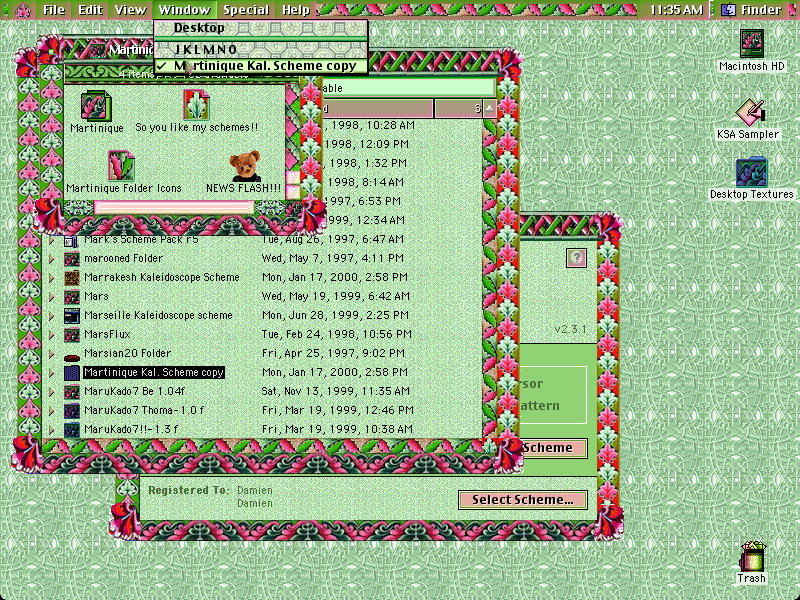
Task: Select the Desktop Textures folder icon
Action: pyautogui.click(x=752, y=172)
